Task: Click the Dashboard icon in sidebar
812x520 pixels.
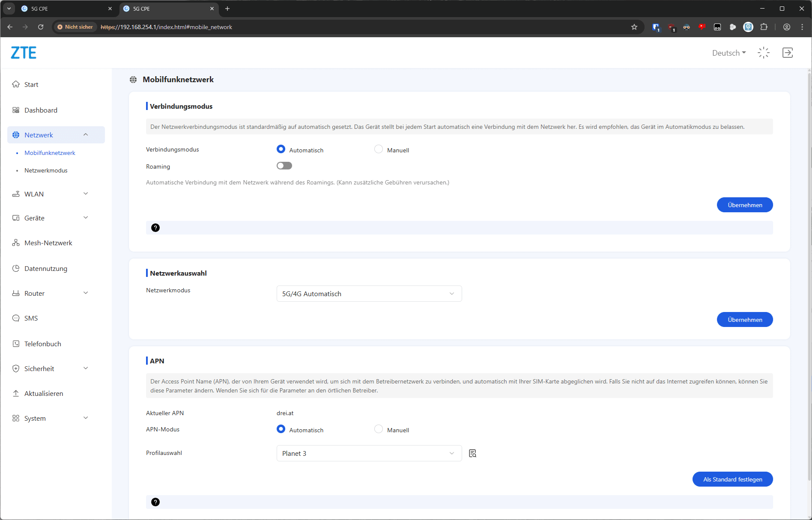Action: point(16,110)
